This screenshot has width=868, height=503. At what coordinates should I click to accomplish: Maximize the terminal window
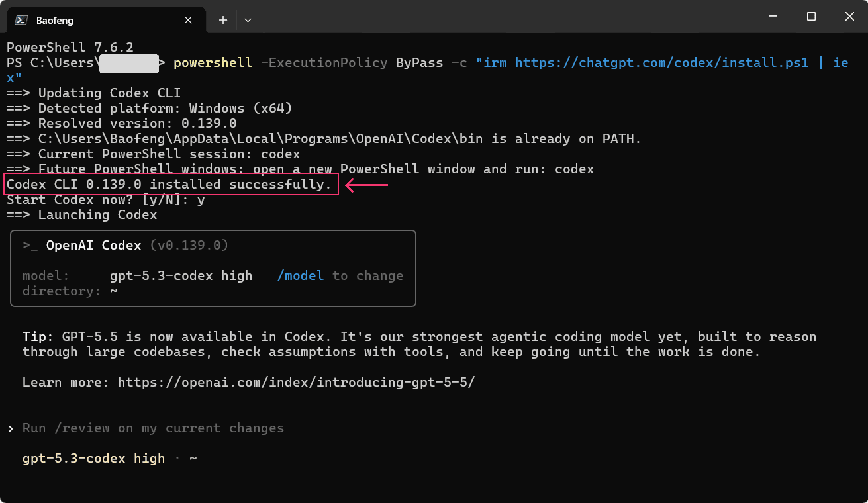click(x=811, y=16)
